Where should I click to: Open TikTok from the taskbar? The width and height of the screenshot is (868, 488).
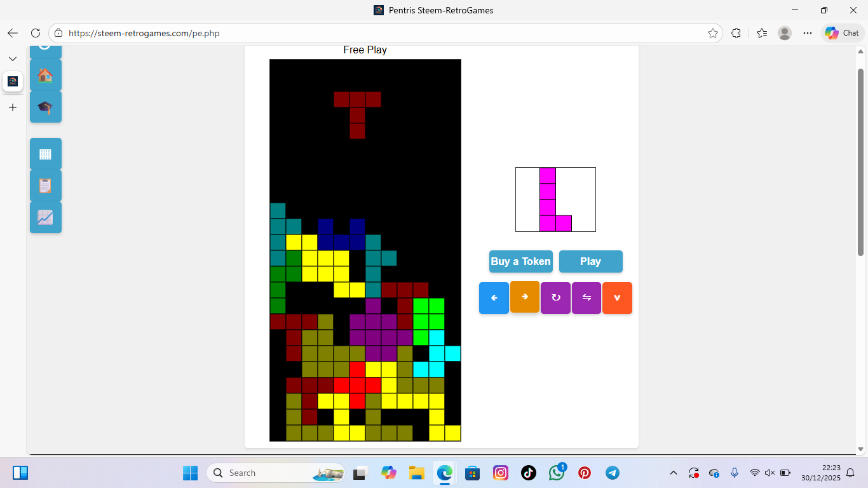point(529,473)
